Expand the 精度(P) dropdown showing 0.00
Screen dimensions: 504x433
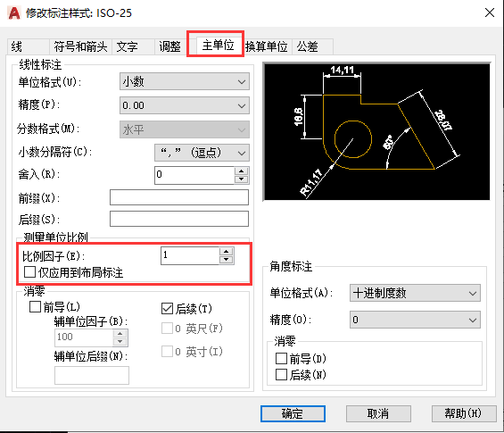185,105
